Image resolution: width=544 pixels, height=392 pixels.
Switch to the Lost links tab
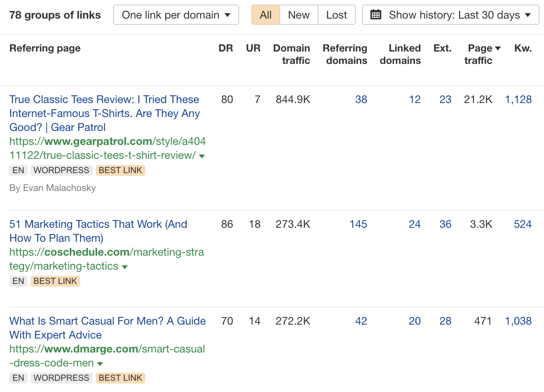pos(336,15)
